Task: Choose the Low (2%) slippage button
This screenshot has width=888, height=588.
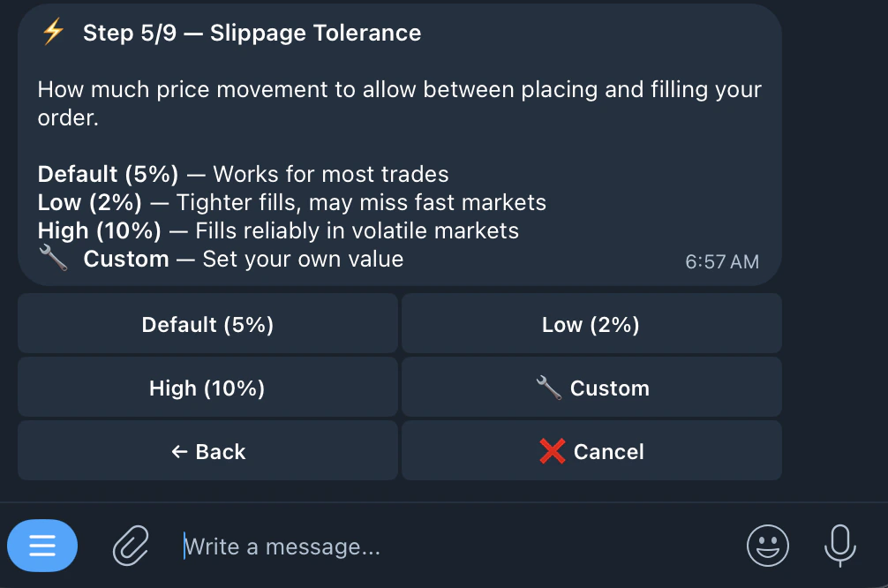Action: pos(591,324)
